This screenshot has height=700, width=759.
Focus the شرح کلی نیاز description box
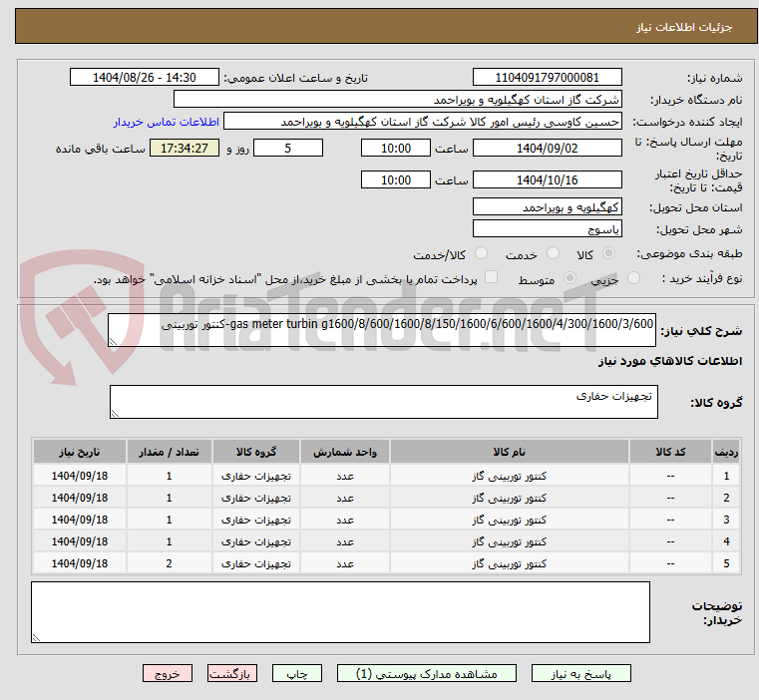pyautogui.click(x=382, y=330)
